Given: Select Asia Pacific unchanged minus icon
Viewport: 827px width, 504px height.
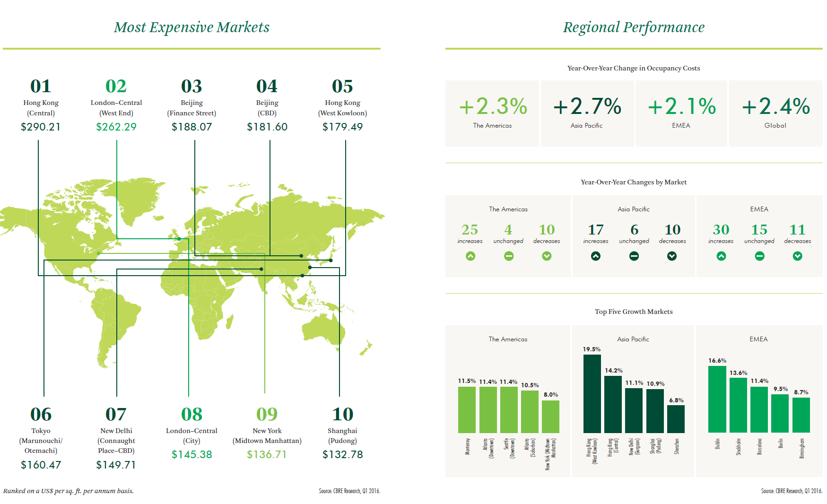Looking at the screenshot, I should point(634,256).
